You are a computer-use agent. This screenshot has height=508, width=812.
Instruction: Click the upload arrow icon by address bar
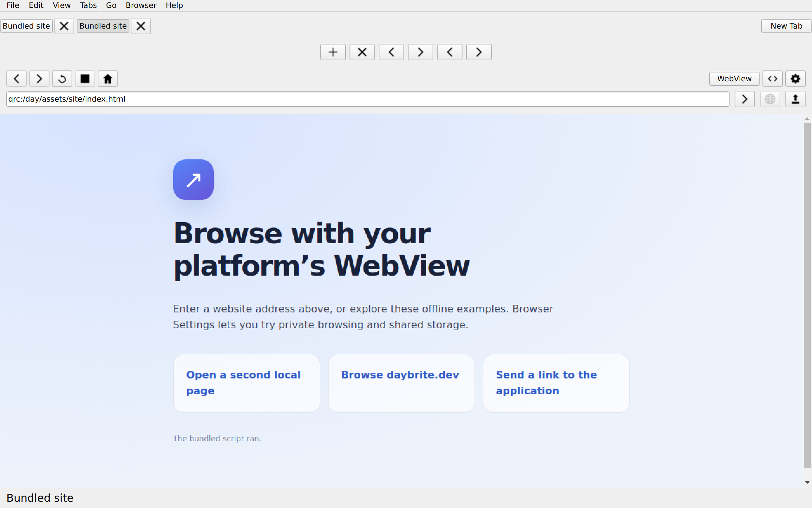[795, 99]
